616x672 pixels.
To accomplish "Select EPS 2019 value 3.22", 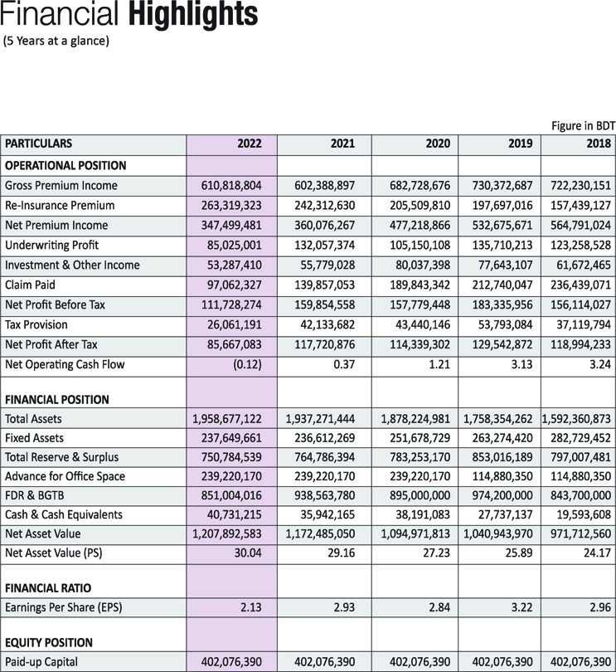I will (x=521, y=608).
